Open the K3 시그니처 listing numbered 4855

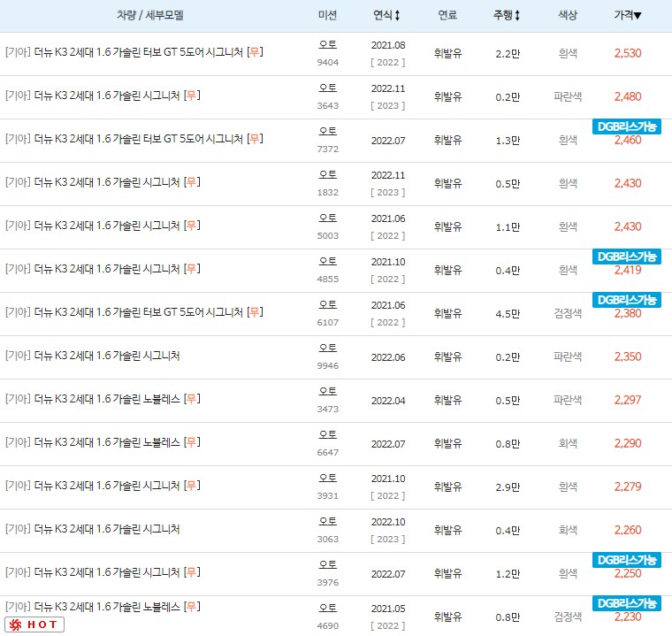tap(103, 269)
